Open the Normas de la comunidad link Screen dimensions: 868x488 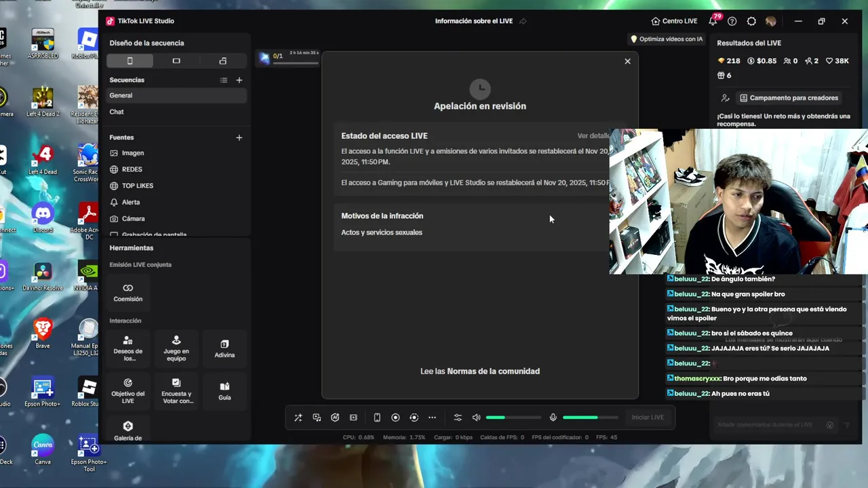point(493,371)
